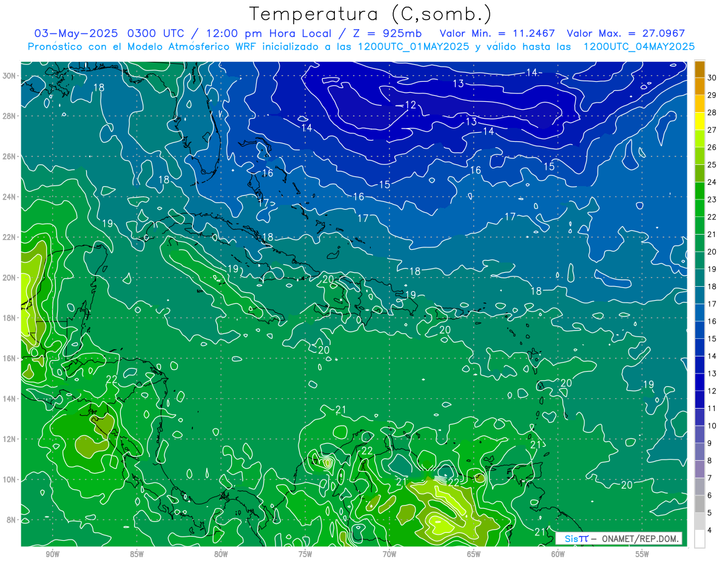Image resolution: width=728 pixels, height=562 pixels.
Task: Click the "1200UTC_01MAY2025" initialization time
Action: (x=413, y=47)
